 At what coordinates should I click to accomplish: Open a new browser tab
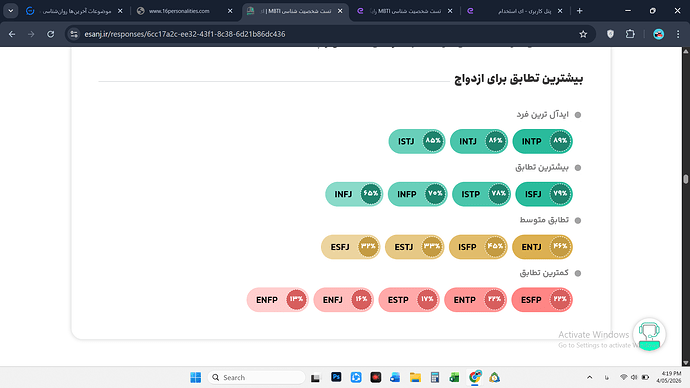click(580, 11)
